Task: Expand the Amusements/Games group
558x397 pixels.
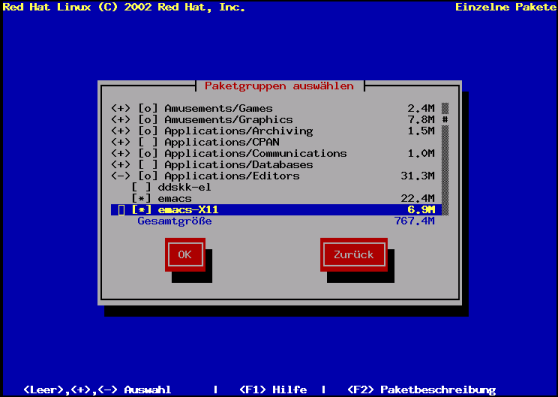Action: [x=121, y=108]
